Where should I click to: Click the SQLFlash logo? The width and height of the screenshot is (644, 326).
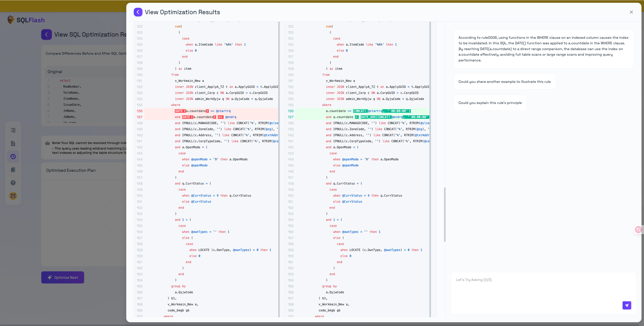26,20
